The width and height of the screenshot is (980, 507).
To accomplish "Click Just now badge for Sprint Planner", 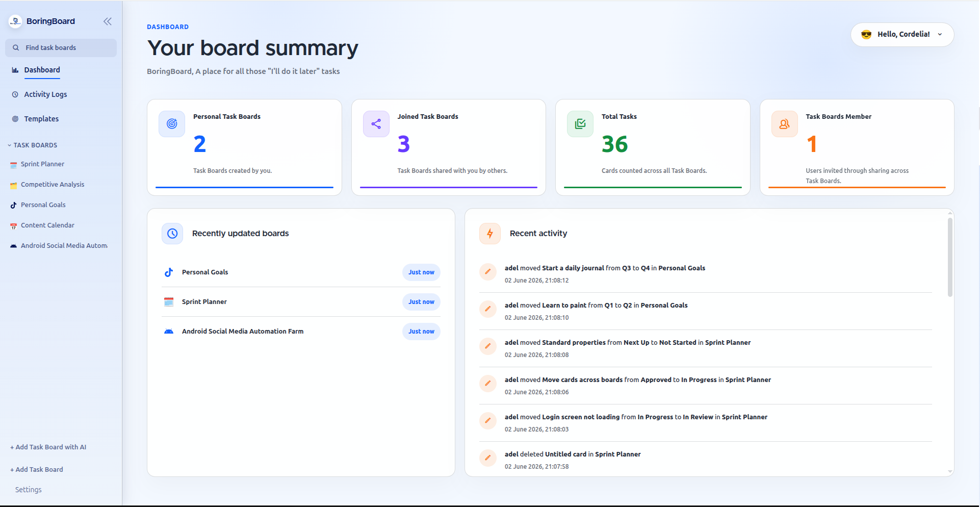I will point(421,302).
